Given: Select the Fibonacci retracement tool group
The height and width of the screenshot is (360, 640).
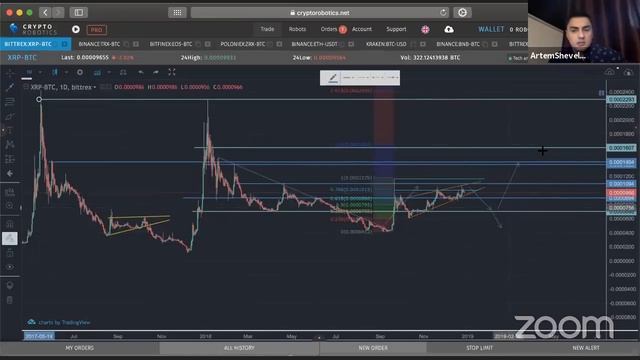Looking at the screenshot, I should (x=10, y=101).
